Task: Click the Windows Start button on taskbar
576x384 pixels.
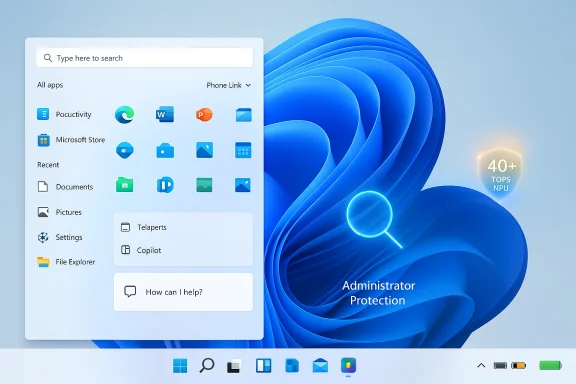Action: coord(180,366)
